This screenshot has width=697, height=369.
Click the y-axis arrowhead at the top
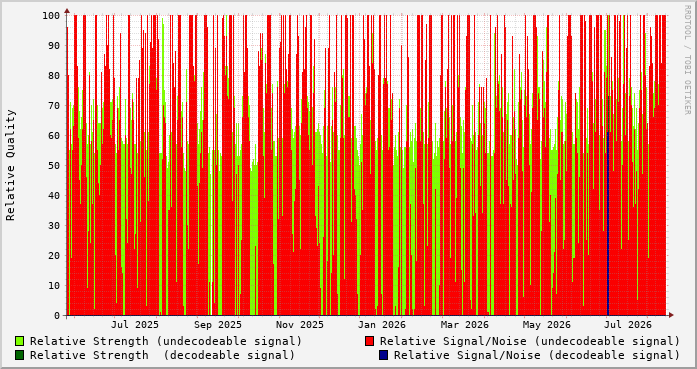(67, 10)
